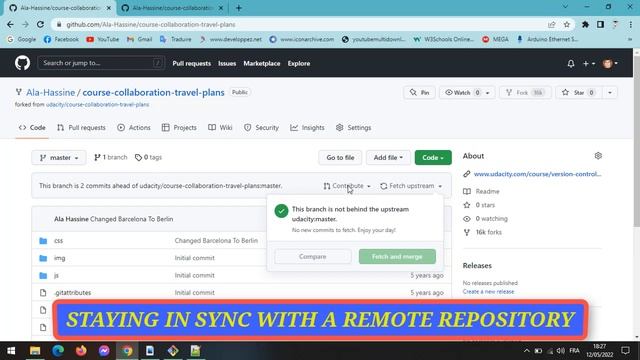Open the www.udacity.com course link

(537, 174)
